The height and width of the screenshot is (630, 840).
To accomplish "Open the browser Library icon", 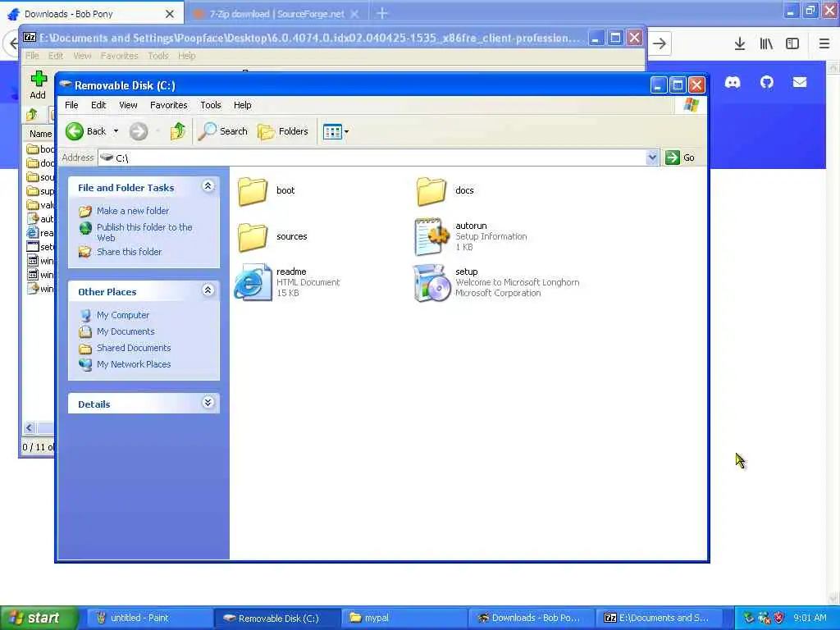I will coord(766,43).
